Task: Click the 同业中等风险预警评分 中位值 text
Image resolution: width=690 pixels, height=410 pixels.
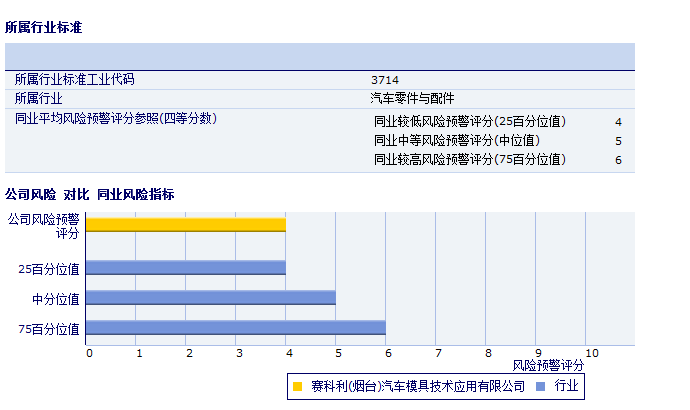Action: (456, 141)
